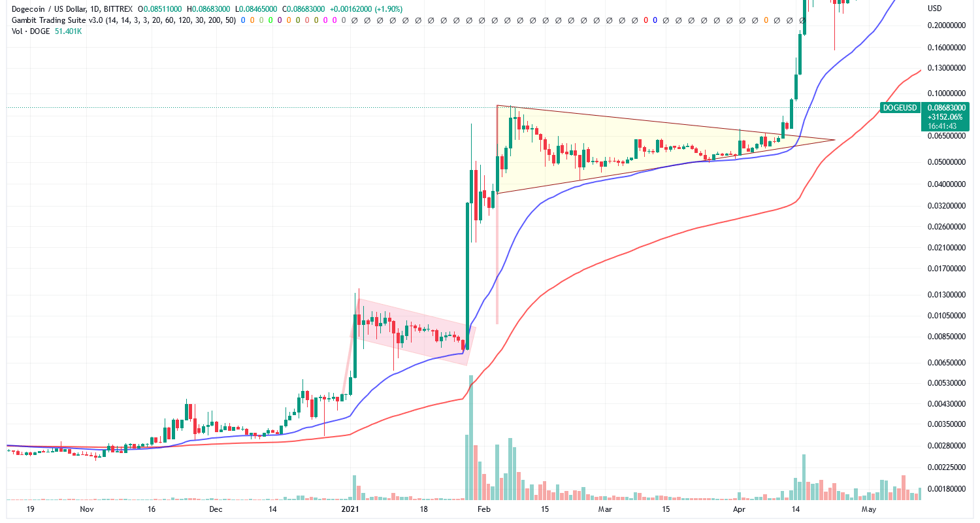Click the 16 date label on time axis
The height and width of the screenshot is (523, 980).
(x=152, y=509)
